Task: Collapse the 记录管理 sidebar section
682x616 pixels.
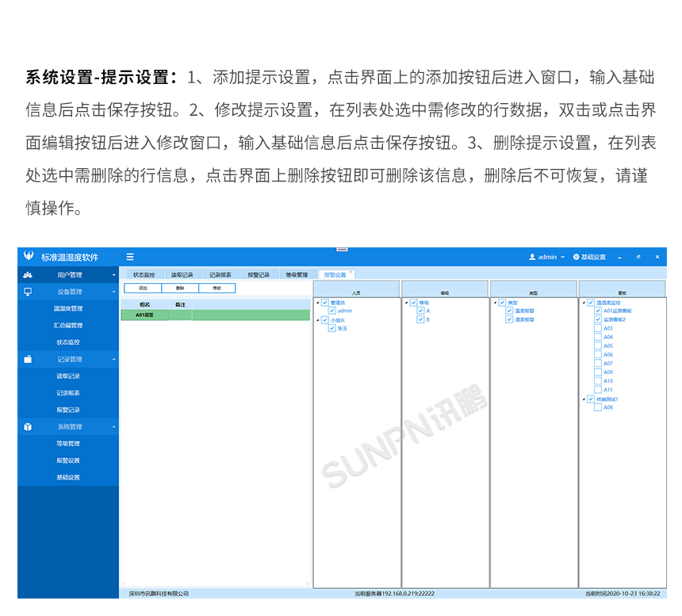Action: point(114,359)
